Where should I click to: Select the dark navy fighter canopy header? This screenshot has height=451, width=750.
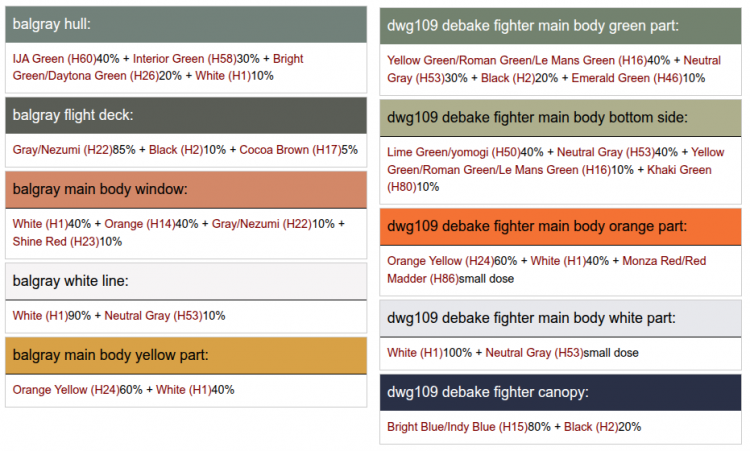(x=560, y=391)
